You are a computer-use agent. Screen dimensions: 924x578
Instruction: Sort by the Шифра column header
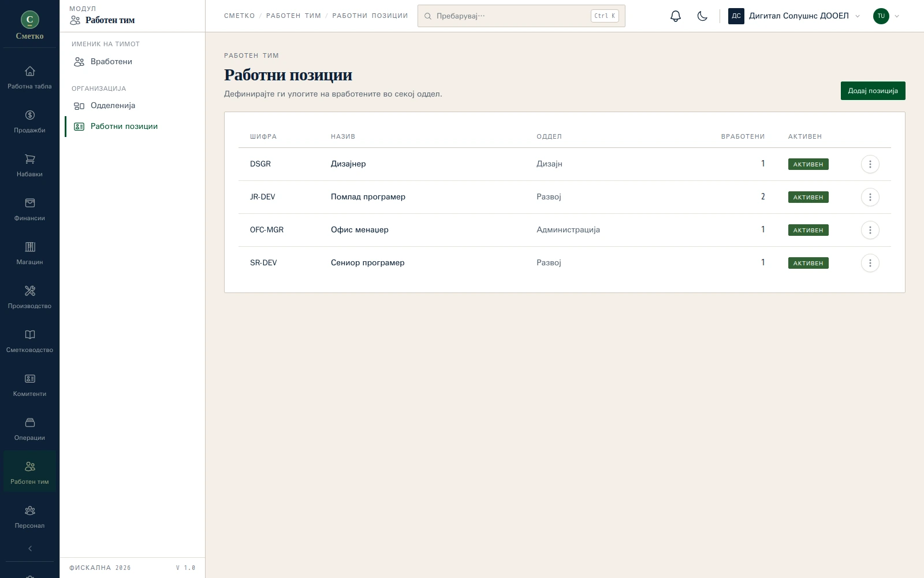(263, 136)
